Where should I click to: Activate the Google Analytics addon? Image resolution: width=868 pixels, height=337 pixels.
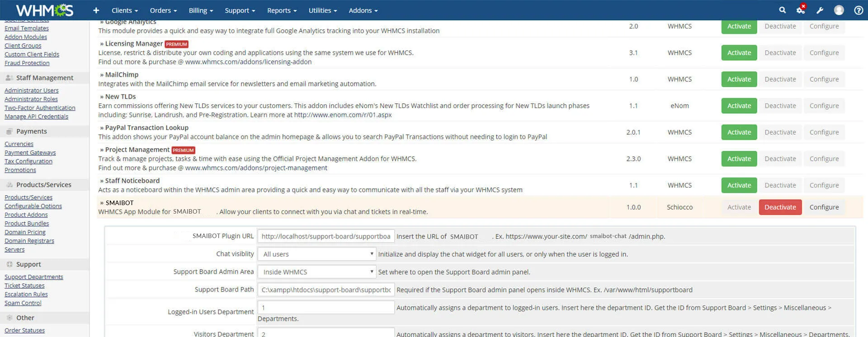tap(739, 26)
